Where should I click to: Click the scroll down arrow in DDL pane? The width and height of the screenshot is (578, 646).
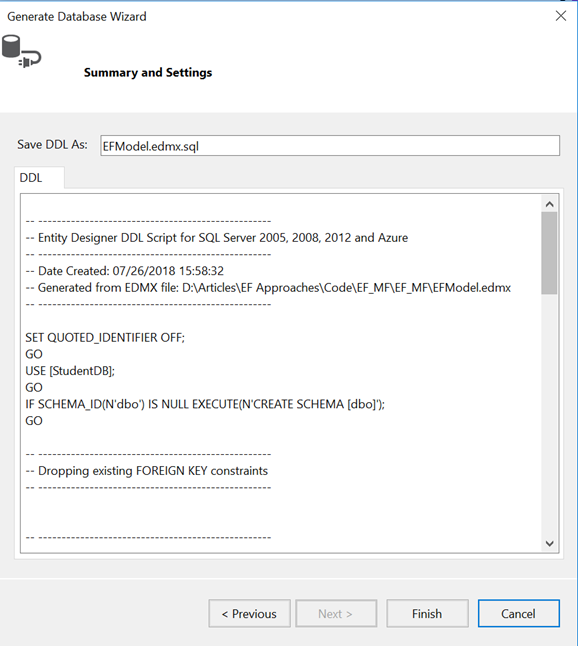click(549, 543)
